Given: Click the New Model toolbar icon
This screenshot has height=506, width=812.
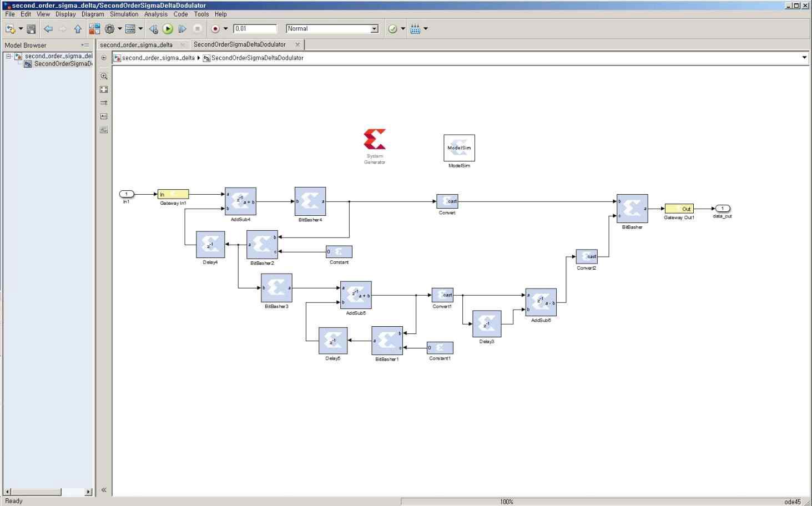Looking at the screenshot, I should pyautogui.click(x=10, y=29).
